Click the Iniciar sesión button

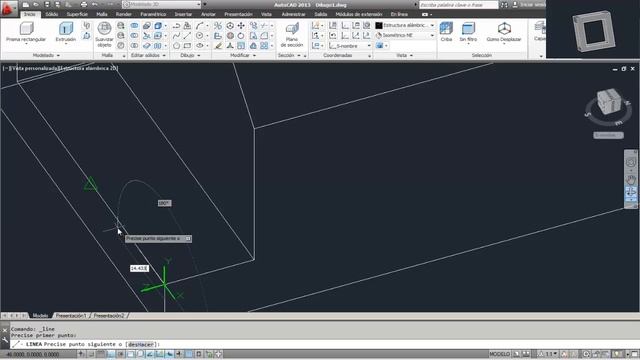(530, 4)
